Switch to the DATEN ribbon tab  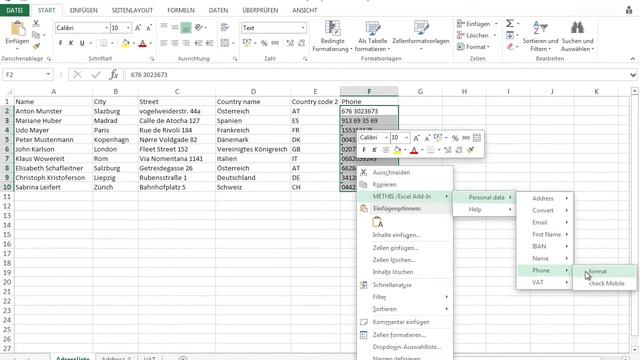pyautogui.click(x=218, y=10)
